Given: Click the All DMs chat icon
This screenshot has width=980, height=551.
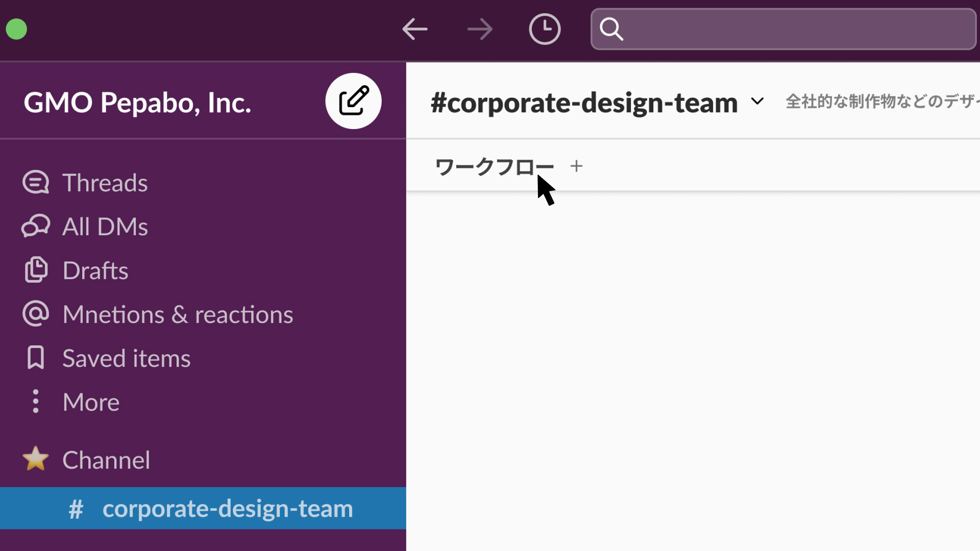Looking at the screenshot, I should point(36,227).
